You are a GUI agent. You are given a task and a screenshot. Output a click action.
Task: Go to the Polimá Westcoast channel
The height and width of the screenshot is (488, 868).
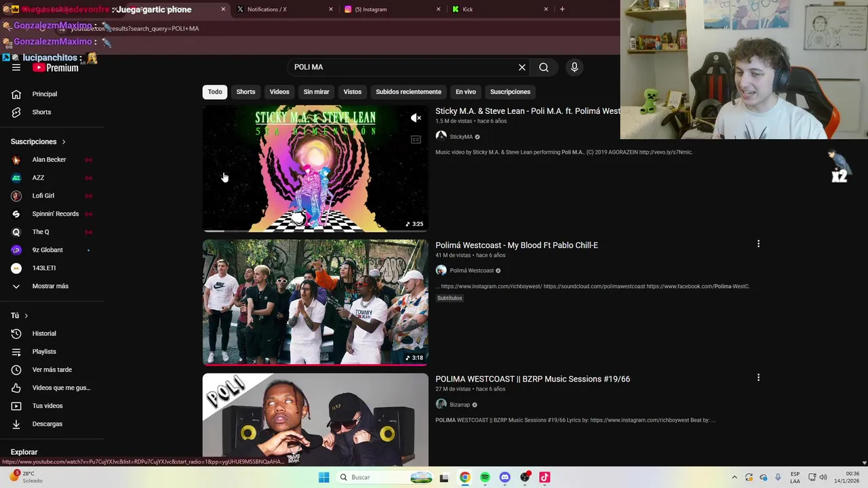(x=471, y=270)
